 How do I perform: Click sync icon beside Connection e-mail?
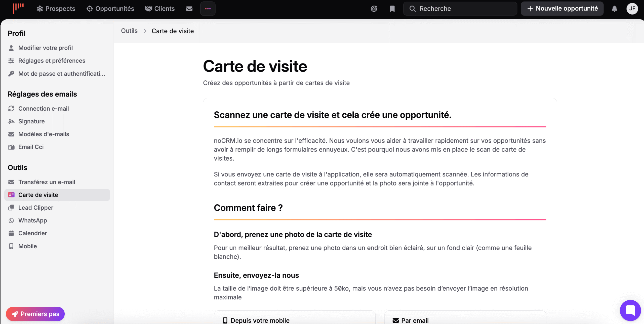tap(11, 108)
